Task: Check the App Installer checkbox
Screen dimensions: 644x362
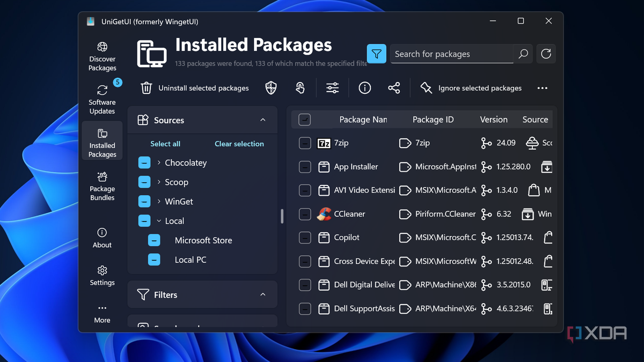Action: (305, 167)
